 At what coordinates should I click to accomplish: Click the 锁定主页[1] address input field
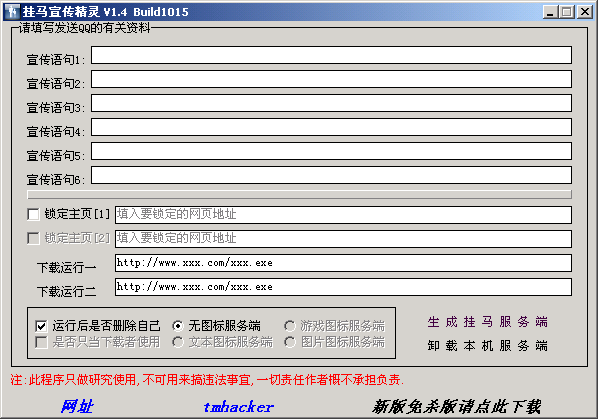343,215
